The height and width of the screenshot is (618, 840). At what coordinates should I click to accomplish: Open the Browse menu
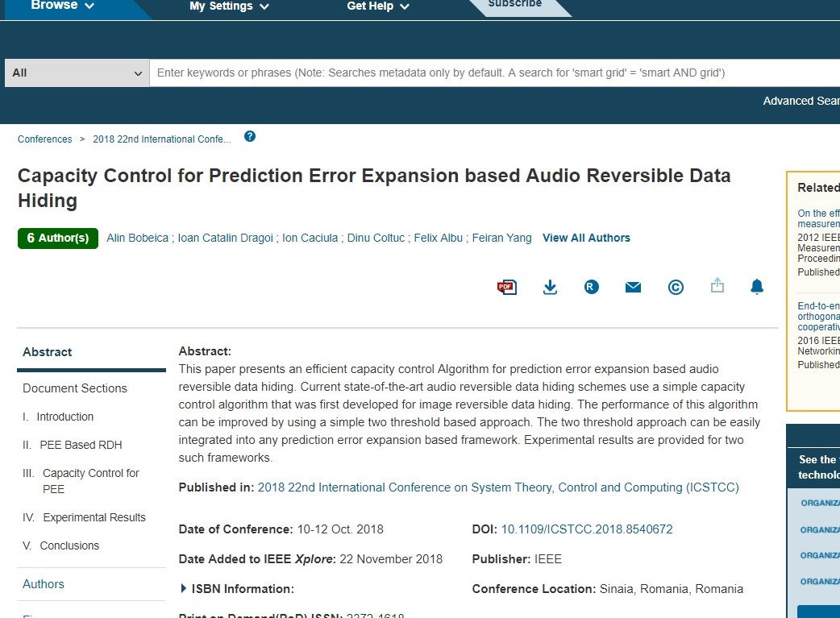coord(62,6)
